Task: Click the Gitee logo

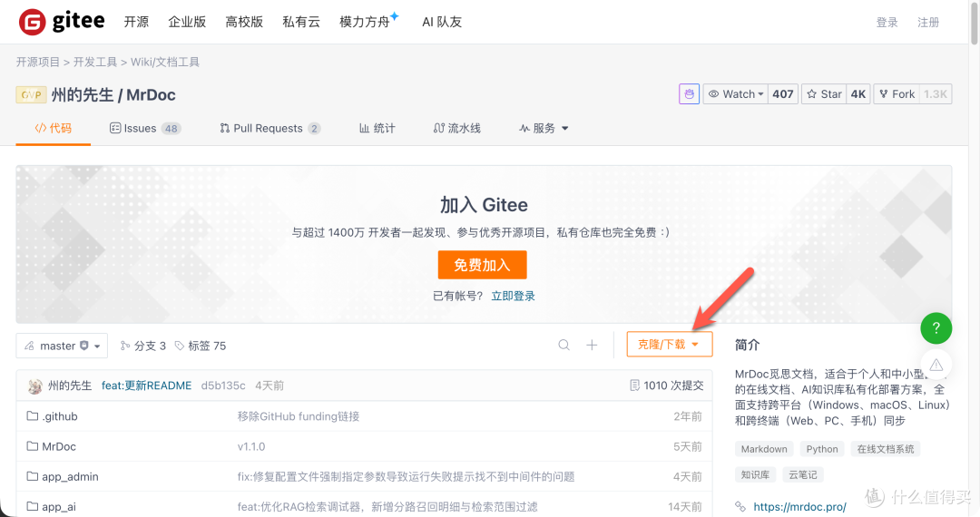Action: (x=62, y=22)
